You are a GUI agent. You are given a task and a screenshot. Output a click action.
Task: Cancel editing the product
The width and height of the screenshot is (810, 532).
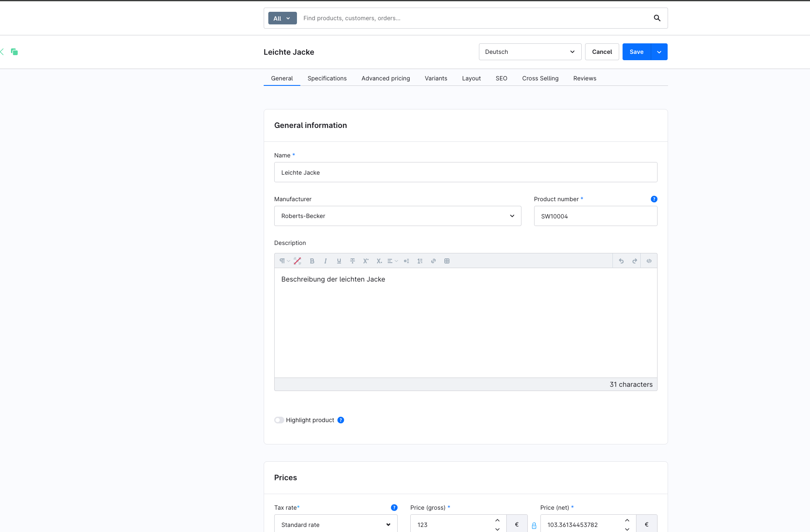[x=601, y=52]
